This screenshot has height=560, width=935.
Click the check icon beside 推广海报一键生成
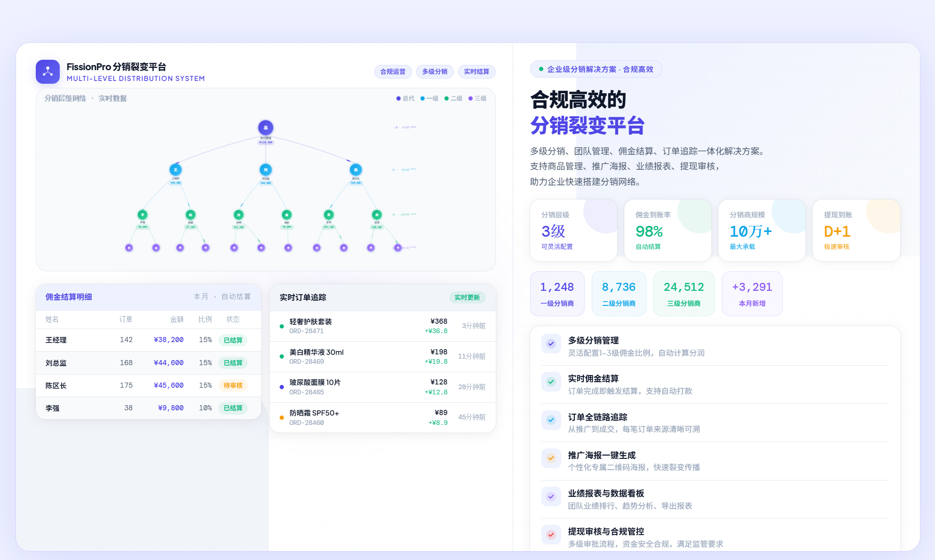[x=551, y=458]
